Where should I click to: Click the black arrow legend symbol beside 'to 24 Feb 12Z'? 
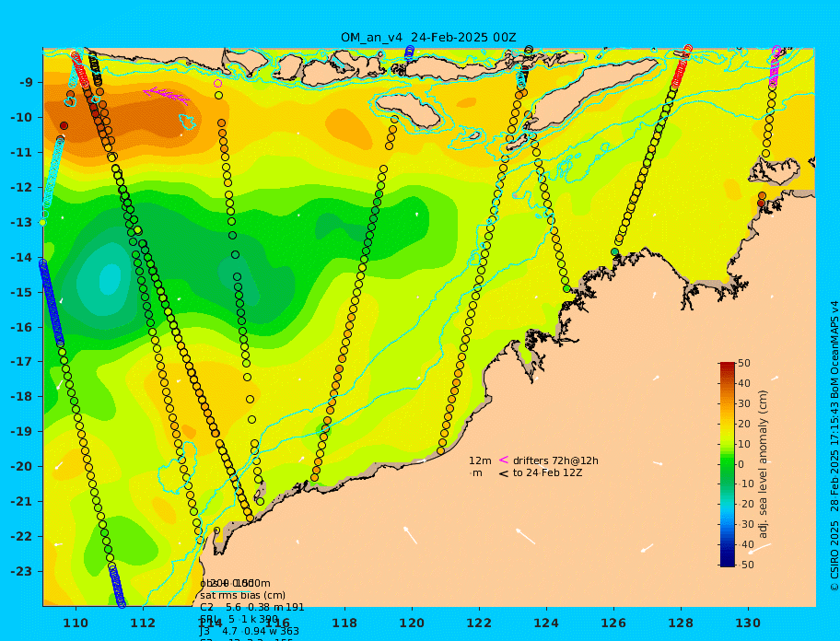click(503, 472)
